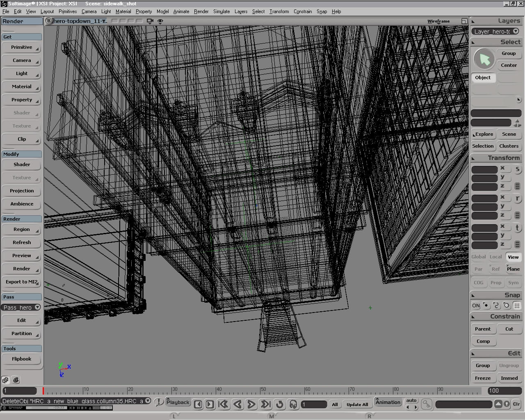Open the Wireframe display mode menu

(x=438, y=21)
